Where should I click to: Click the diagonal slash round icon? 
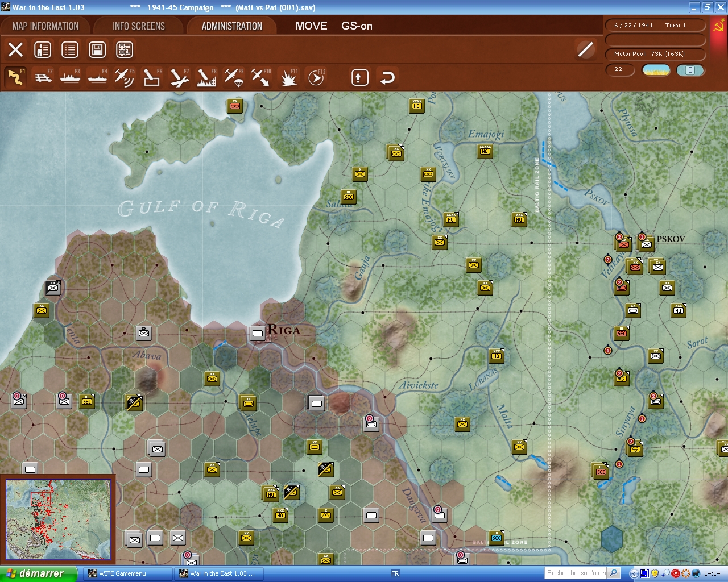pyautogui.click(x=585, y=49)
